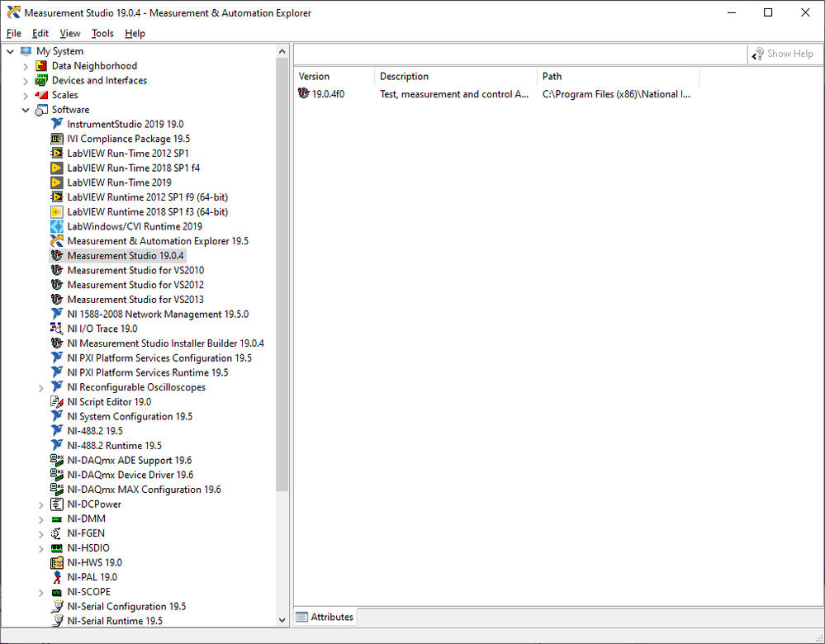The width and height of the screenshot is (825, 644).
Task: Expand the NI-DMM node
Action: click(x=41, y=520)
